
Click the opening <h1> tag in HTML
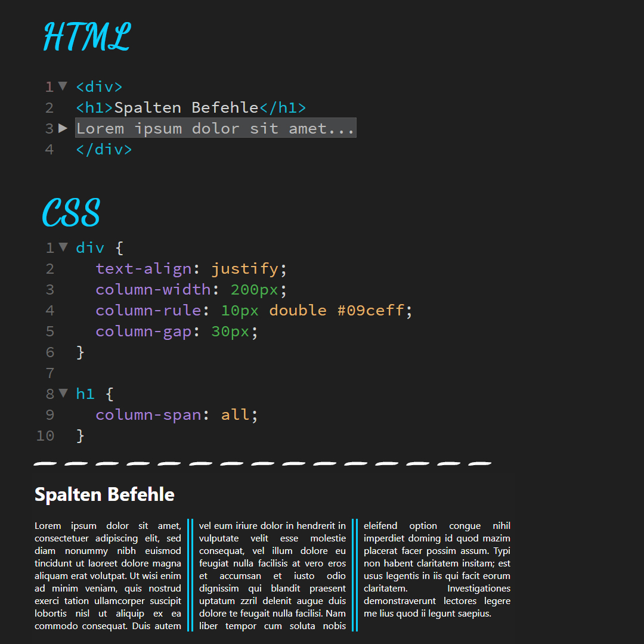(95, 108)
